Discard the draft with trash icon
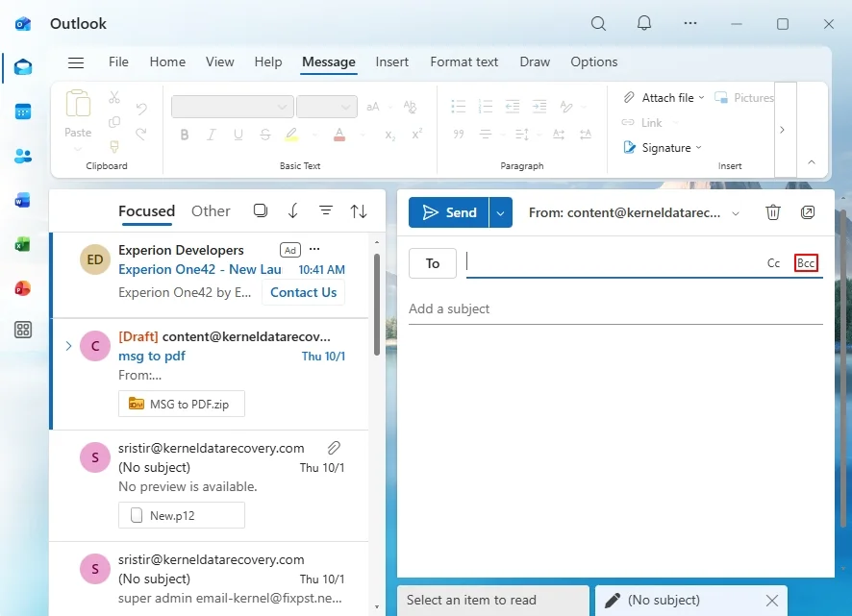852x616 pixels. (773, 212)
